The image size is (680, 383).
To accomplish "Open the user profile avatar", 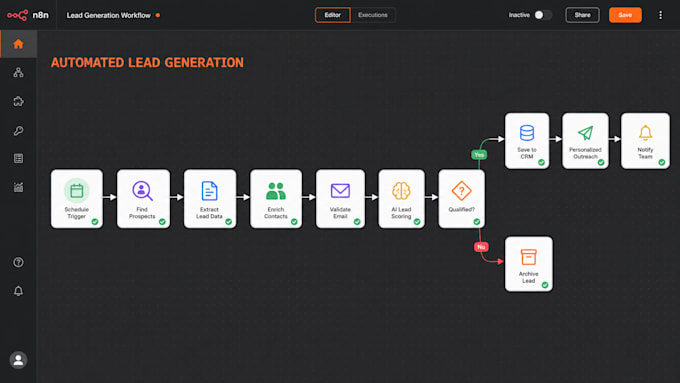I will [18, 360].
